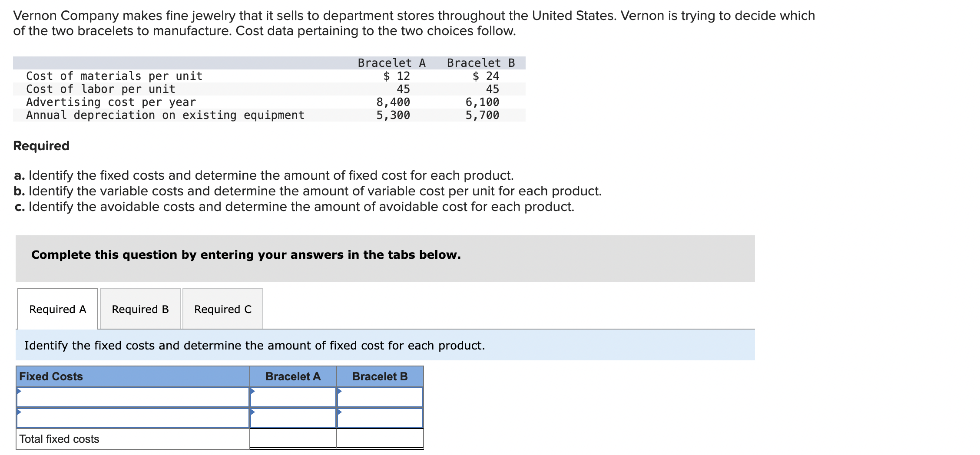This screenshot has height=455, width=980.
Task: Click the Total fixed costs cell under Bracelet B
Action: tap(380, 439)
